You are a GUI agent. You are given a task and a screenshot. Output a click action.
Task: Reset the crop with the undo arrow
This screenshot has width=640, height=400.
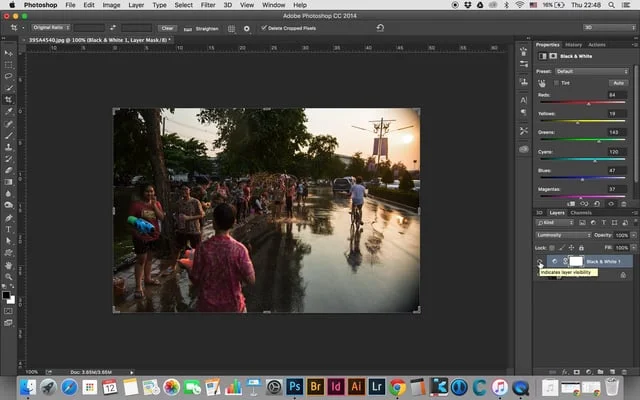379,28
